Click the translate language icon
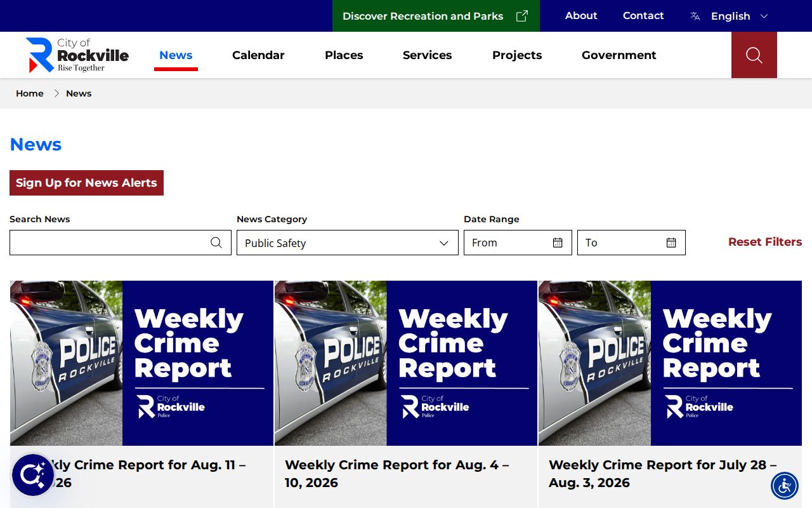 pyautogui.click(x=695, y=16)
